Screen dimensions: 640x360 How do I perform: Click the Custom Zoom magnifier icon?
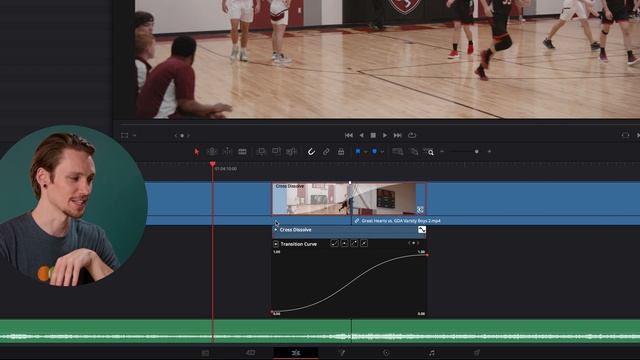pyautogui.click(x=428, y=152)
